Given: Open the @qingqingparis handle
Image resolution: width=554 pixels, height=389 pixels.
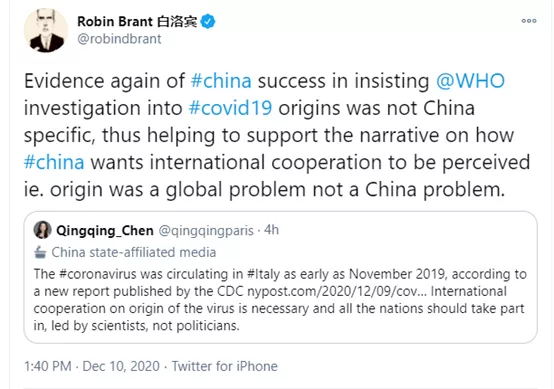Looking at the screenshot, I should (x=206, y=231).
